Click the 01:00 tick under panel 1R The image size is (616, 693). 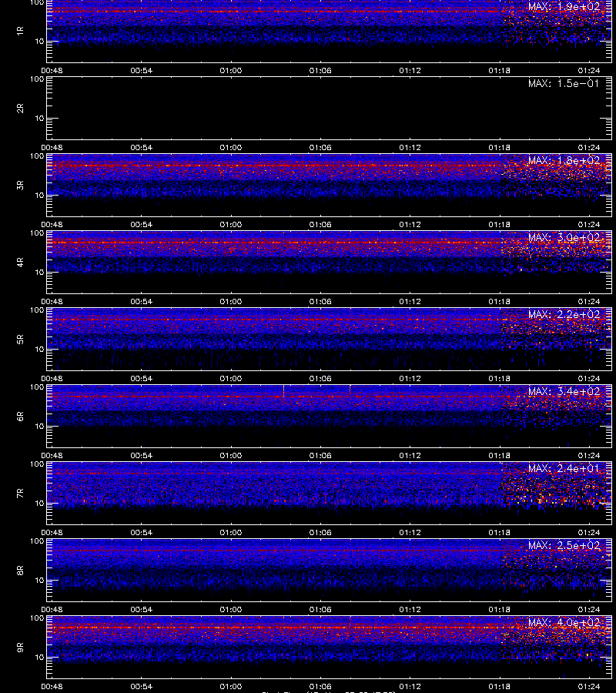pyautogui.click(x=231, y=70)
